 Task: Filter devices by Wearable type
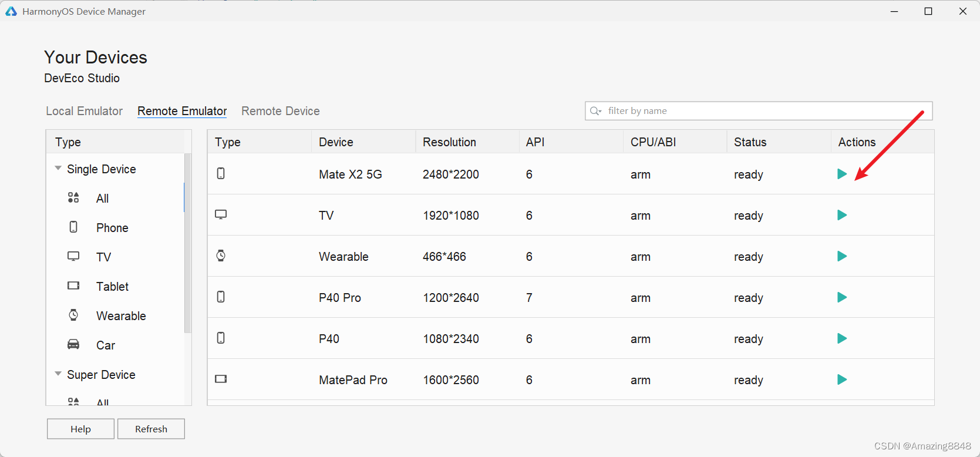coord(121,316)
